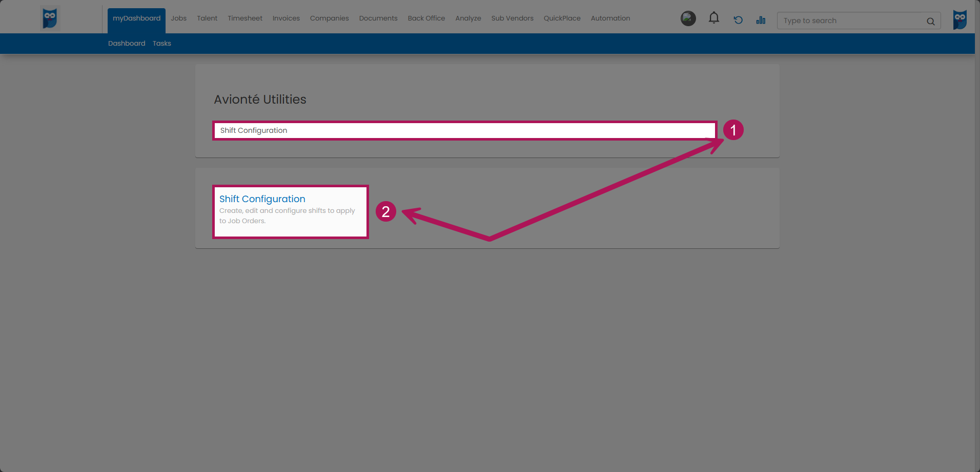Open the Back Office menu
980x472 pixels.
[426, 18]
